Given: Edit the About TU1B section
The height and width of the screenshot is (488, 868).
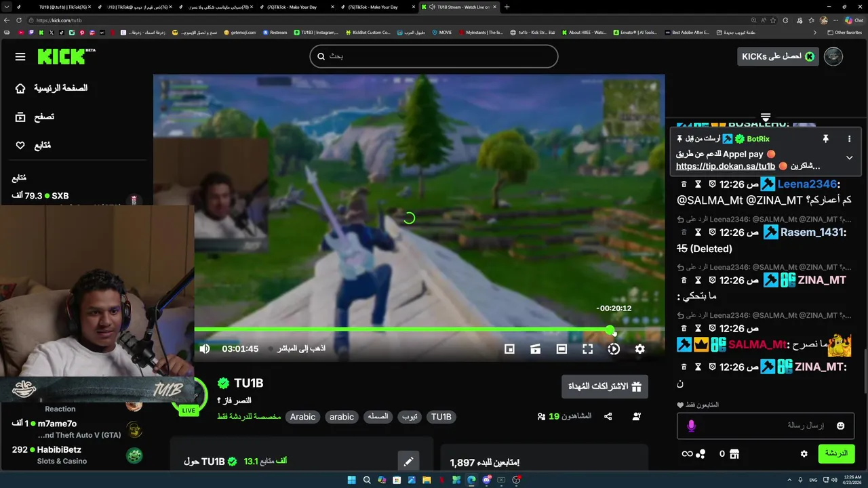Looking at the screenshot, I should [408, 462].
